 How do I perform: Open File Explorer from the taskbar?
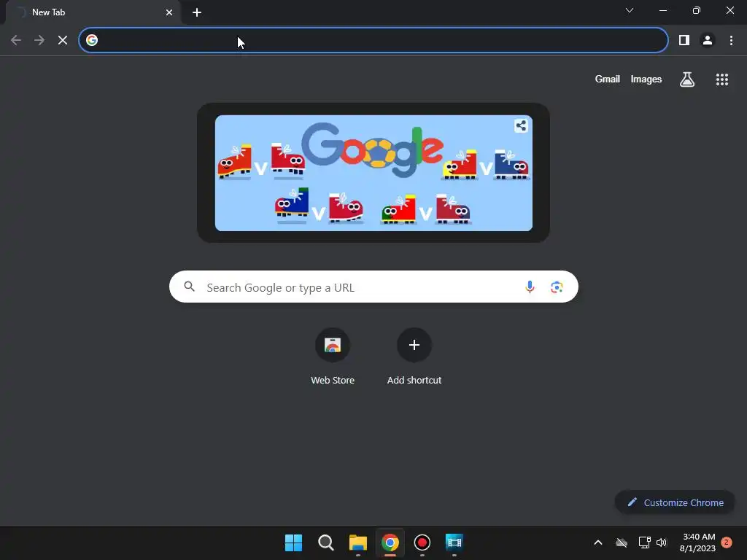click(x=357, y=542)
